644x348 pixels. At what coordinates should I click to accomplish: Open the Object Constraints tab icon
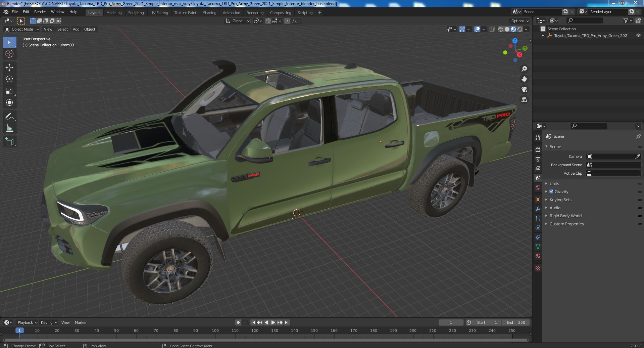538,237
